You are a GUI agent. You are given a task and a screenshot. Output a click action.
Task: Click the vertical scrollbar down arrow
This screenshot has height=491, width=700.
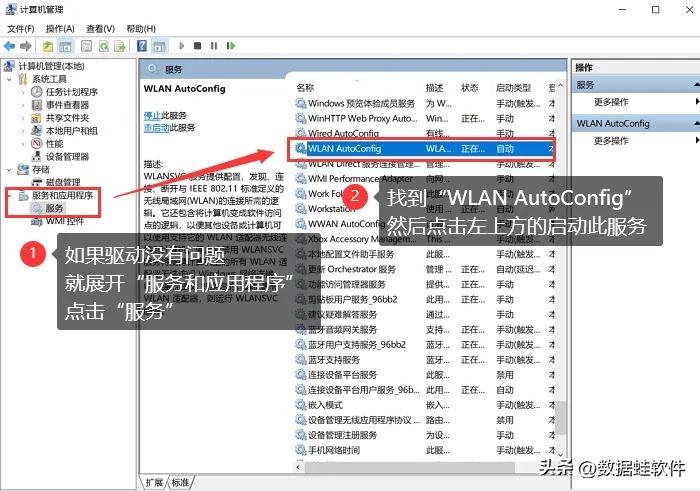click(x=561, y=454)
